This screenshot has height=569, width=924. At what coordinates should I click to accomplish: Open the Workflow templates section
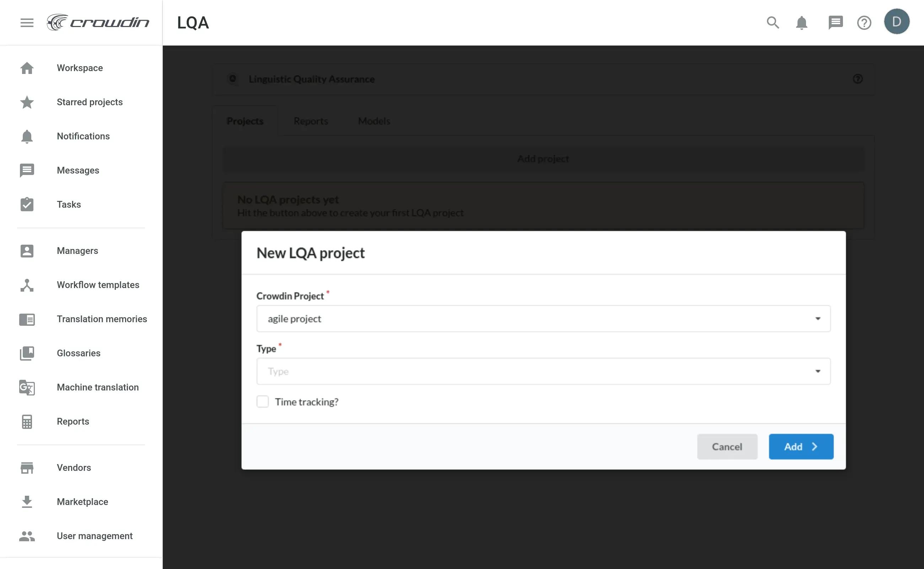98,285
